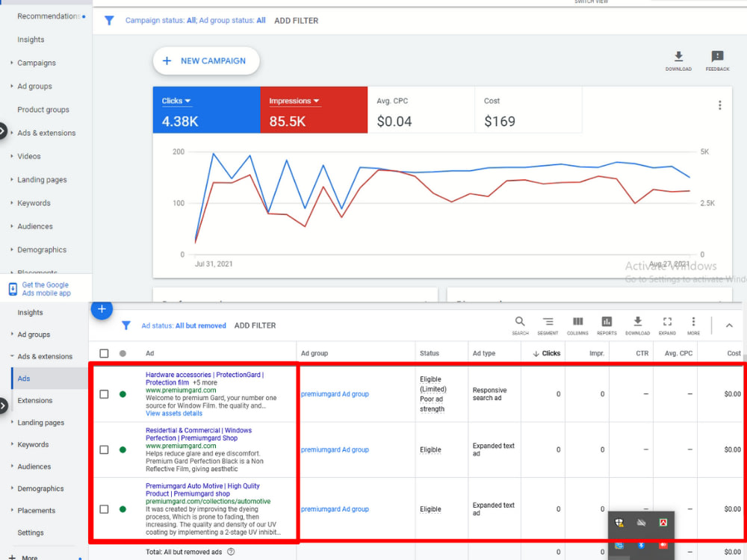
Task: Click the Bluetooth tray icon
Action: pos(641,545)
